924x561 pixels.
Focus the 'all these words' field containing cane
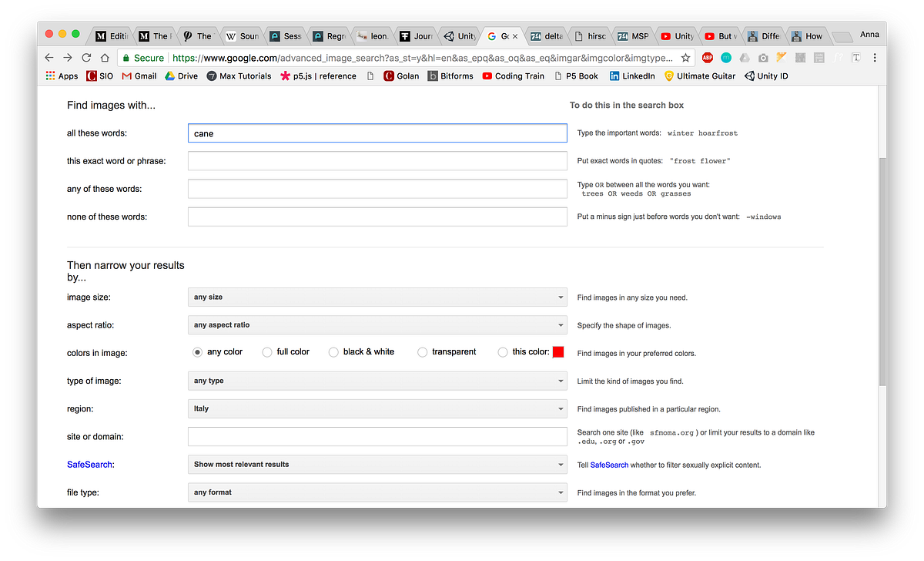[x=377, y=133]
